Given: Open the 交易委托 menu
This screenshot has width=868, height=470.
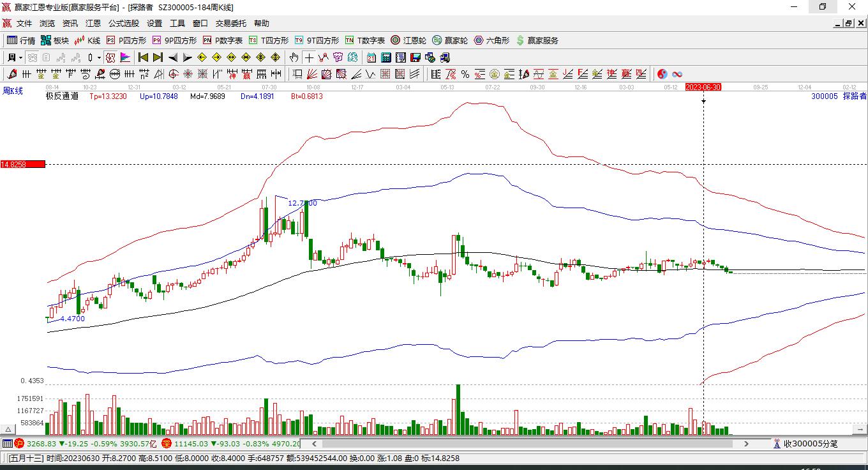Looking at the screenshot, I should pos(231,24).
